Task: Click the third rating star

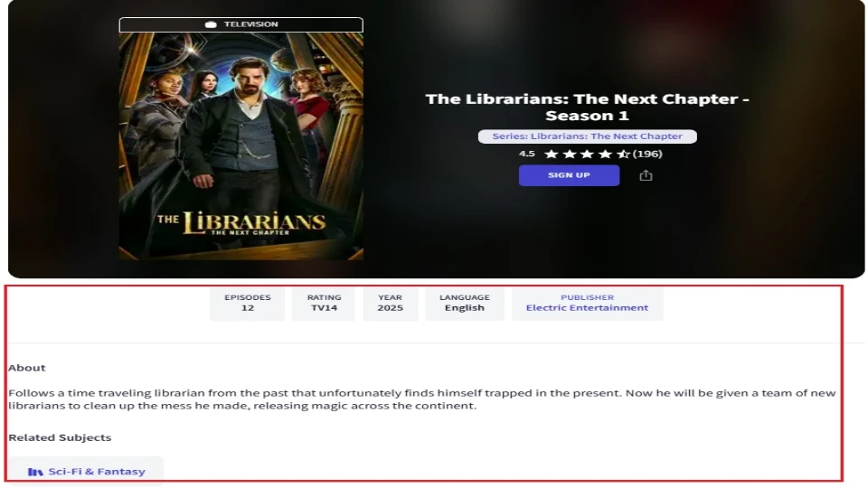Action: click(587, 154)
